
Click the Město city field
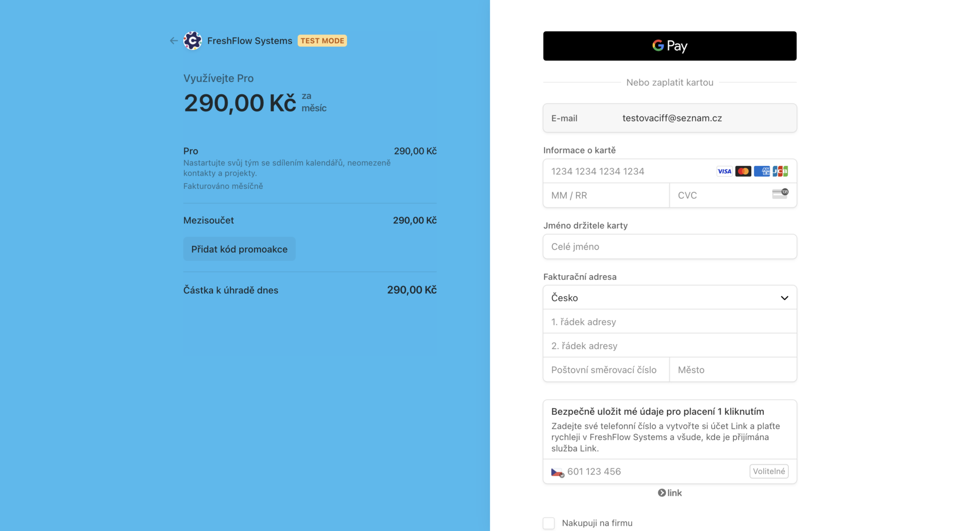(732, 370)
